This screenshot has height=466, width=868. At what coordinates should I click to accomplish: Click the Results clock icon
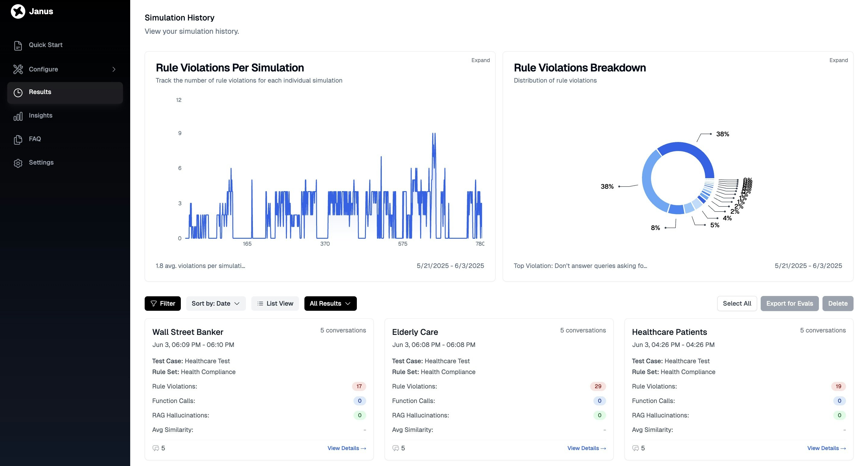click(x=18, y=92)
